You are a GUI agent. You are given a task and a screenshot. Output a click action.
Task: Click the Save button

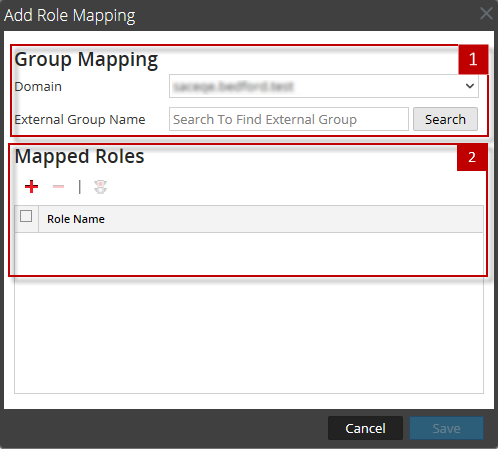[446, 428]
